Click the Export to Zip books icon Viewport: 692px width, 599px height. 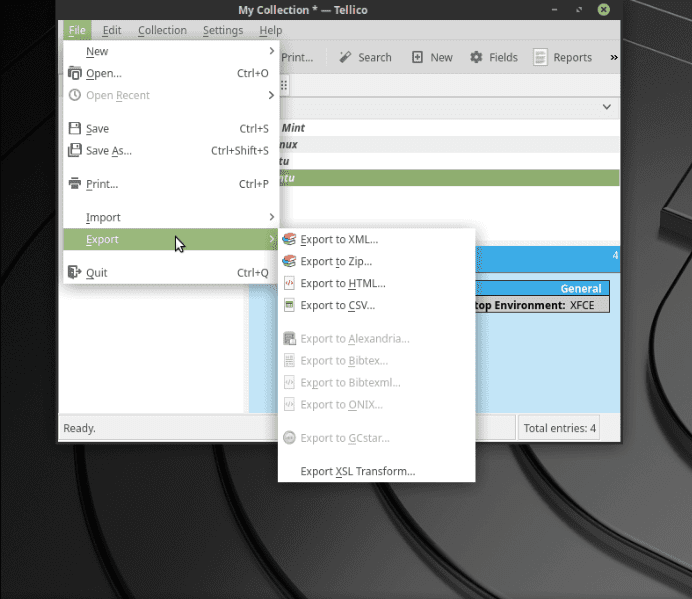pos(289,261)
